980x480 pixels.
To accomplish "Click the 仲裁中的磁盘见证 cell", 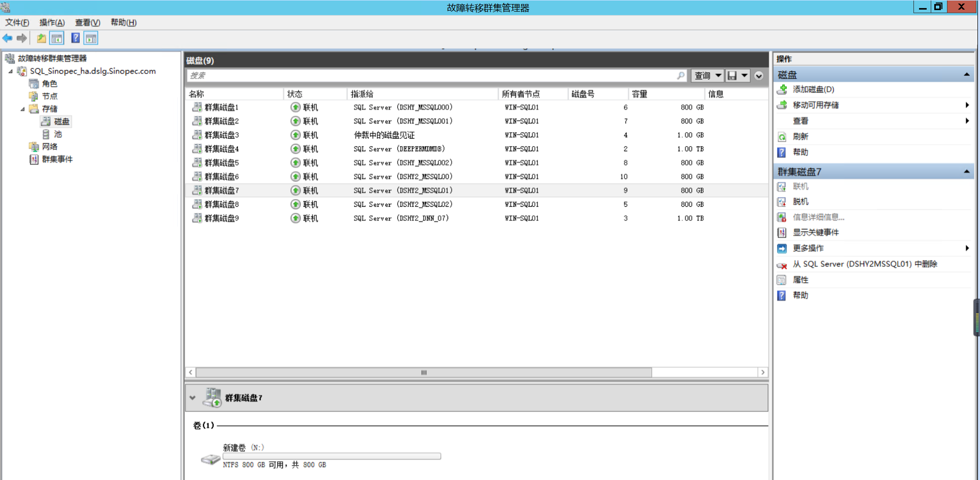I will (x=384, y=135).
